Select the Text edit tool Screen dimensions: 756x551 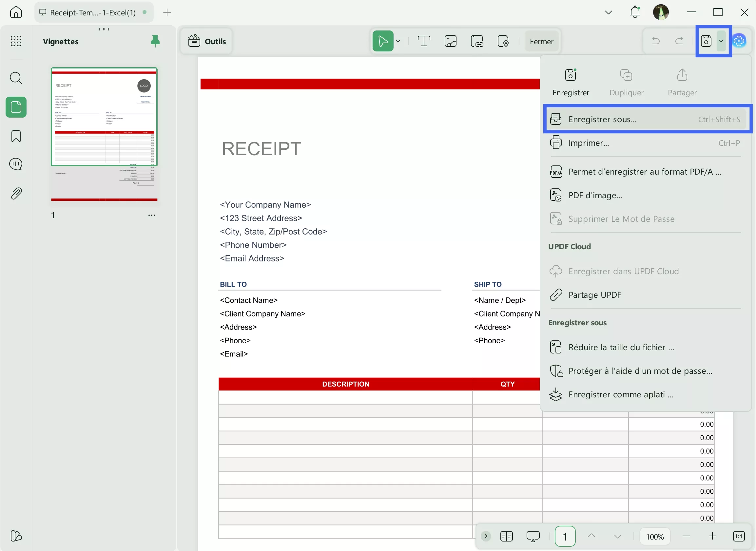pyautogui.click(x=424, y=41)
